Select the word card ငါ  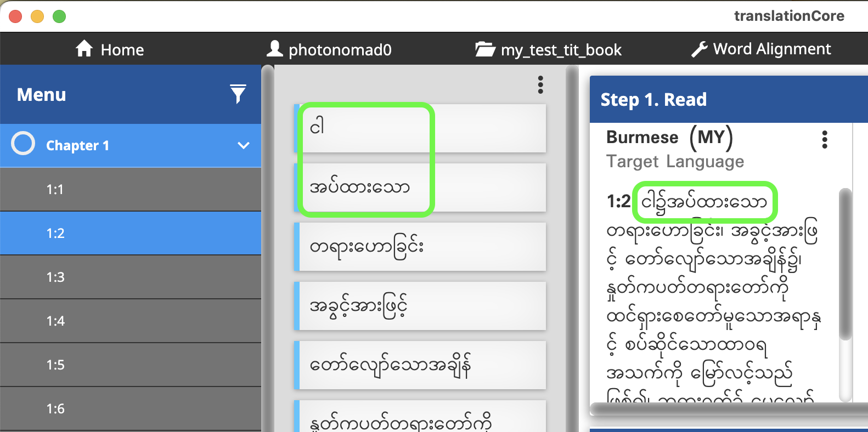pyautogui.click(x=420, y=128)
